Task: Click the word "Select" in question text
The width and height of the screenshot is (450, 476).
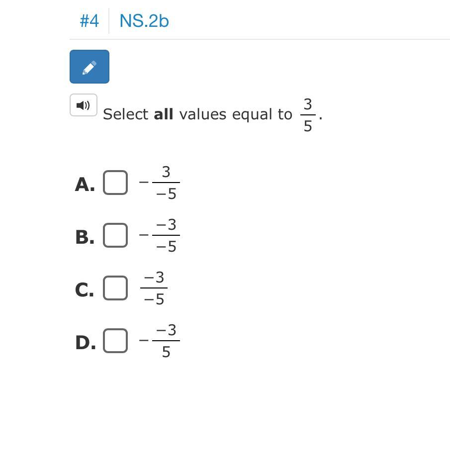Action: [x=125, y=114]
